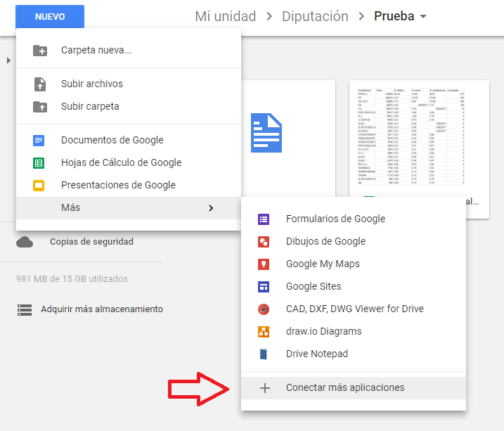Select CAD, DXF, DWG Viewer for Drive
Screen dimensions: 504x431
pyautogui.click(x=354, y=309)
